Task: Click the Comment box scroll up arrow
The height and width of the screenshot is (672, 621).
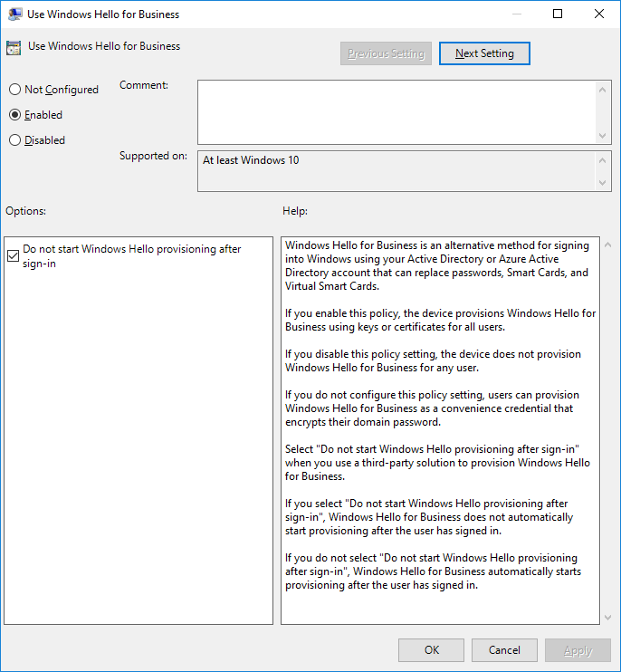Action: (604, 90)
